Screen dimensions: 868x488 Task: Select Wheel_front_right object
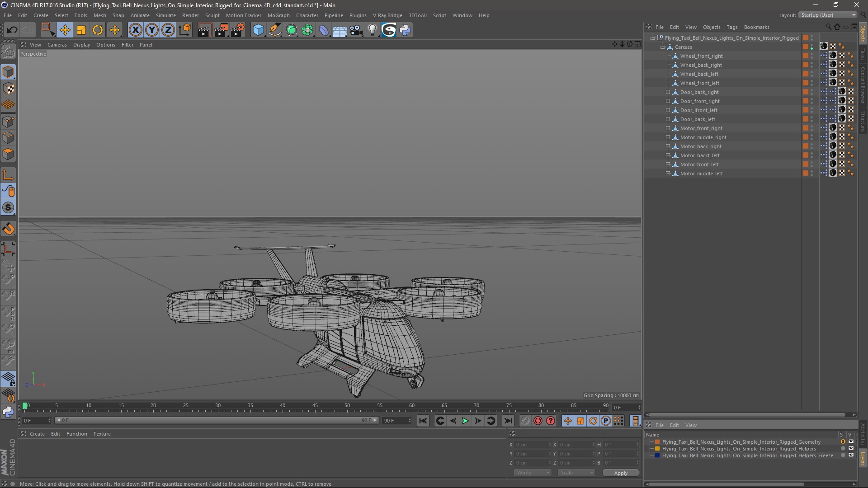pos(701,56)
